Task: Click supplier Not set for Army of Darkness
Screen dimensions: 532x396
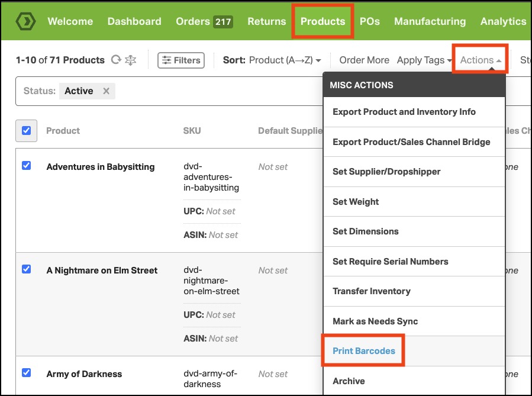Action: (x=273, y=374)
